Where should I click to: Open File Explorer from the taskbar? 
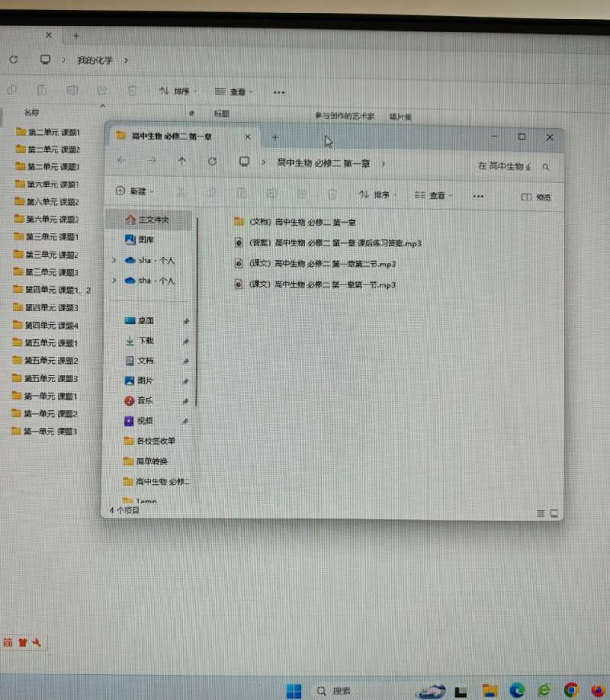tap(490, 691)
